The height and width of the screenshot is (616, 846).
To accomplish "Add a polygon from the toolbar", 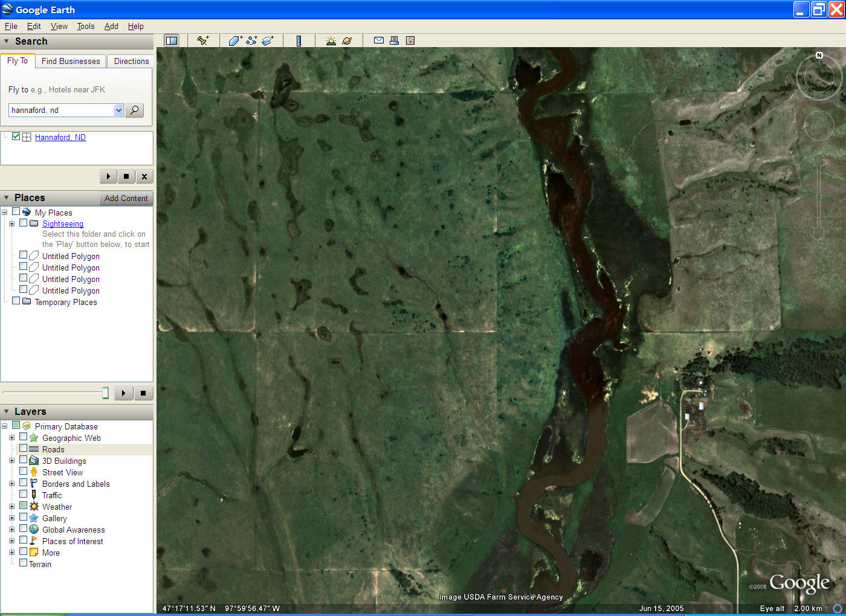I will click(235, 40).
